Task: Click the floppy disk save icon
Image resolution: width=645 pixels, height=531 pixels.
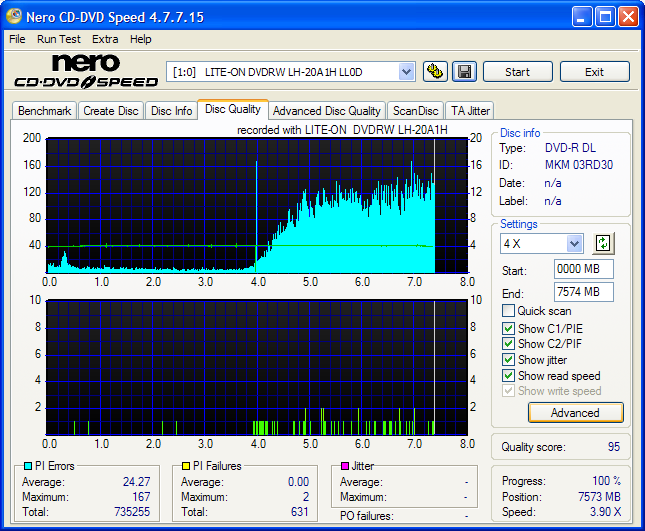Action: (x=463, y=71)
